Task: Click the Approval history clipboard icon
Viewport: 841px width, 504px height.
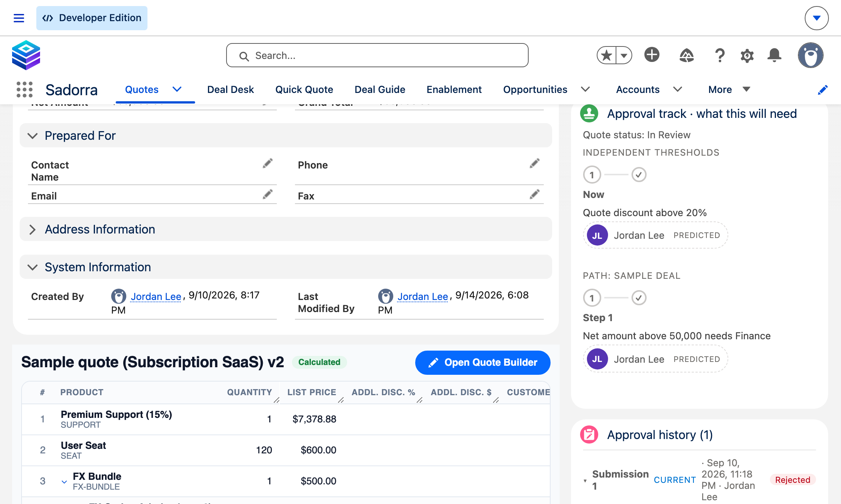Action: click(x=589, y=434)
